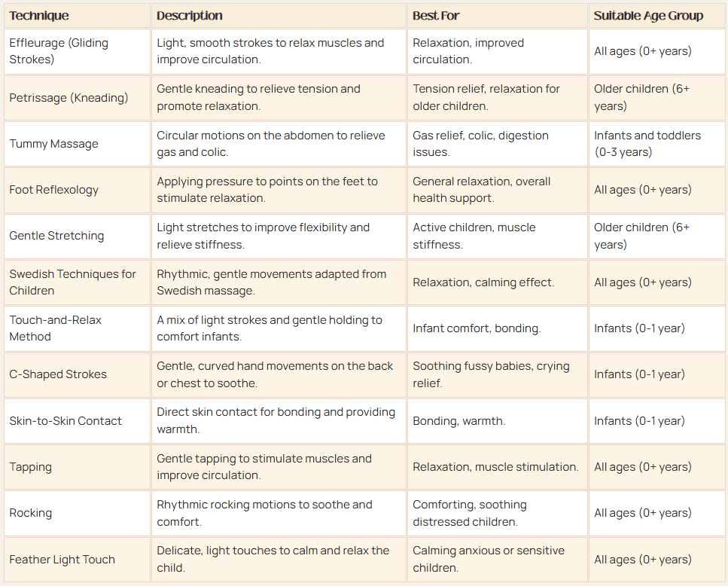Select the Rocking technique cell

pos(31,513)
